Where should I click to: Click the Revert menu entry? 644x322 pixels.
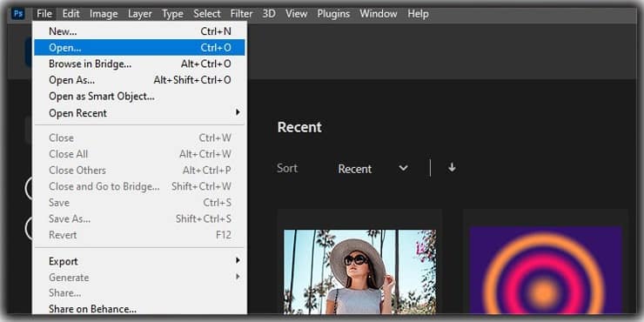pos(139,235)
